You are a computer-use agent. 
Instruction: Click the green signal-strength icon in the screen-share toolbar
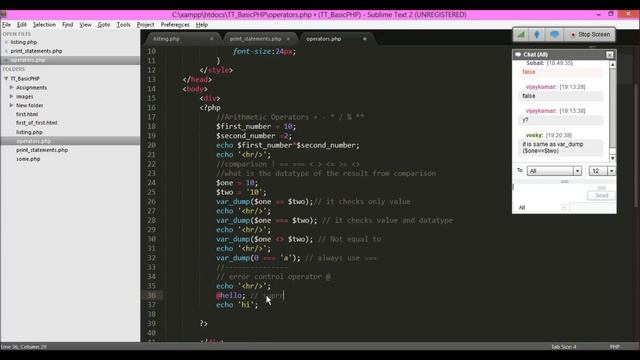tap(521, 35)
